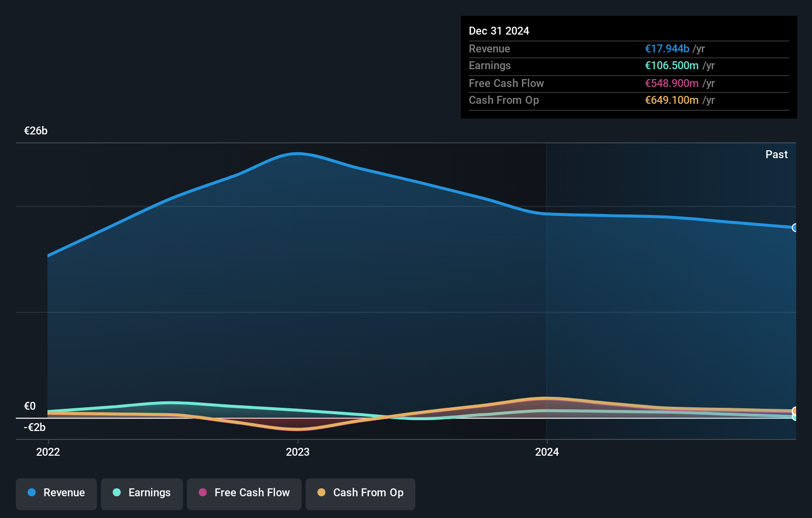The height and width of the screenshot is (518, 812).
Task: Click the €106.500m earnings value in tooltip
Action: 672,65
